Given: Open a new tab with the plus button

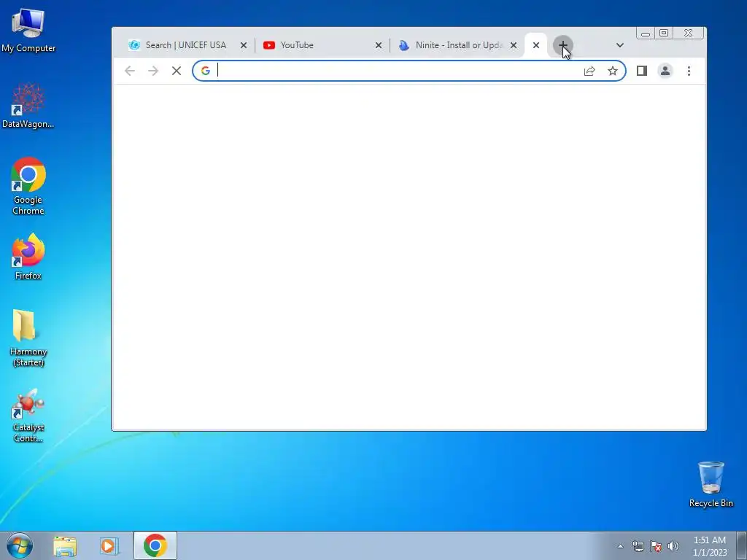Looking at the screenshot, I should click(x=562, y=45).
